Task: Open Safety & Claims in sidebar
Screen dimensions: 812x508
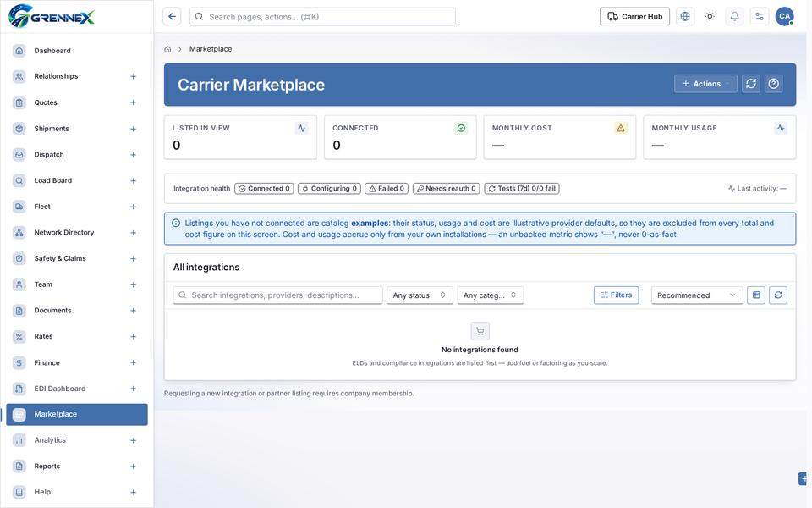Action: [77, 258]
